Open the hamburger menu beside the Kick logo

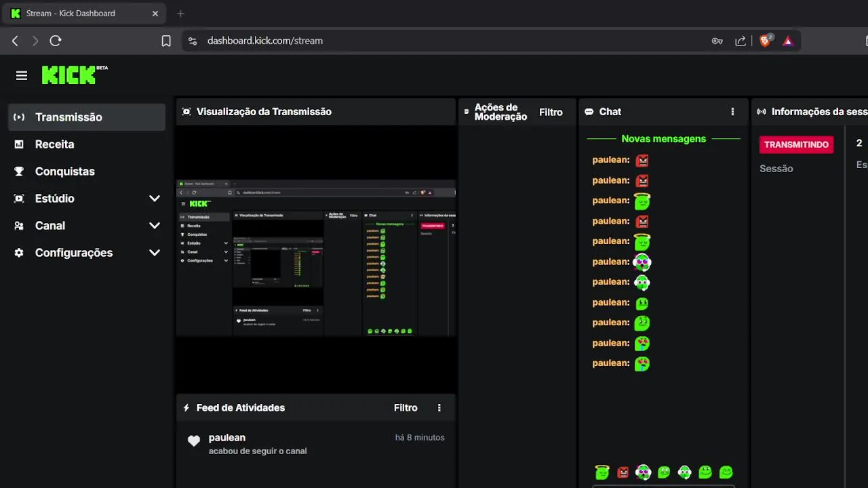point(22,76)
